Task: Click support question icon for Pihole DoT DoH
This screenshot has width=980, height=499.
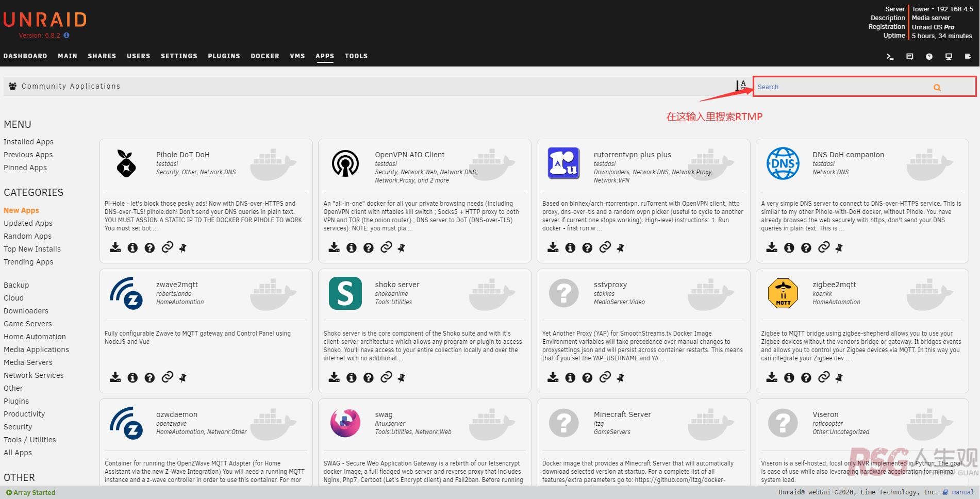Action: [x=150, y=248]
